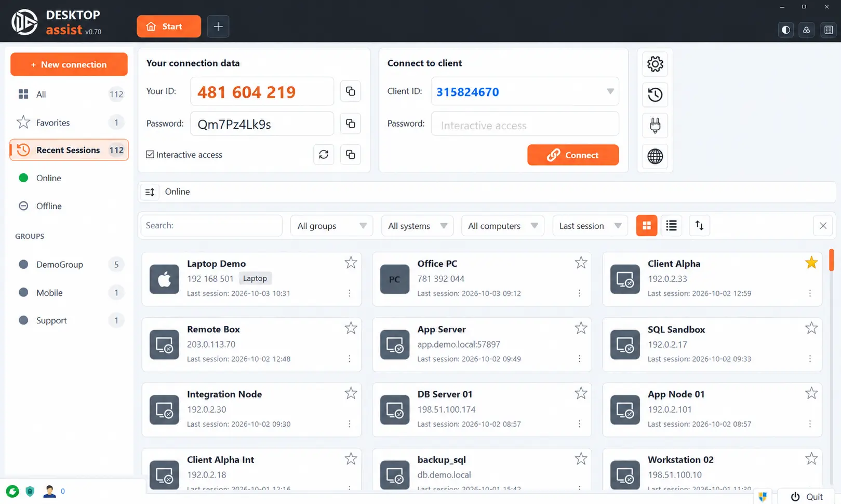Viewport: 841px width, 504px height.
Task: Open the shield status icon in footer
Action: (x=30, y=491)
